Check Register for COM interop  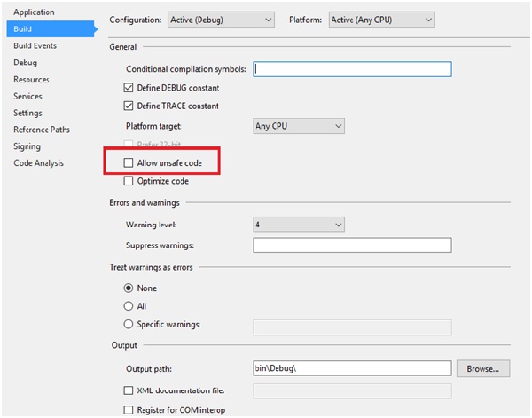pos(129,410)
